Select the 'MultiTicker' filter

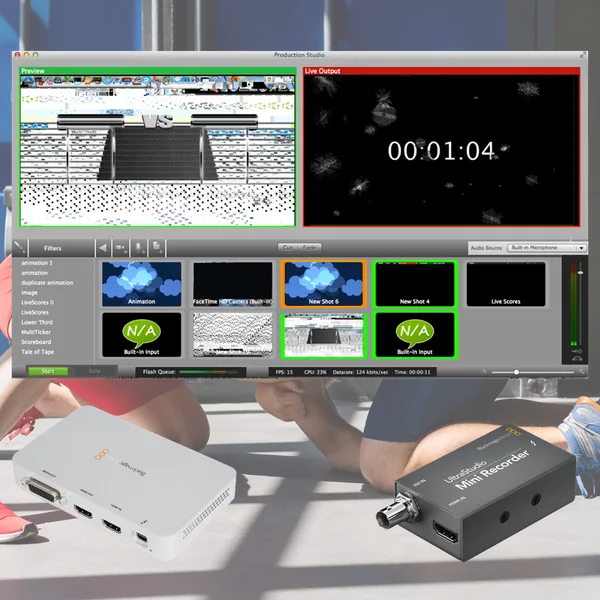[36, 332]
